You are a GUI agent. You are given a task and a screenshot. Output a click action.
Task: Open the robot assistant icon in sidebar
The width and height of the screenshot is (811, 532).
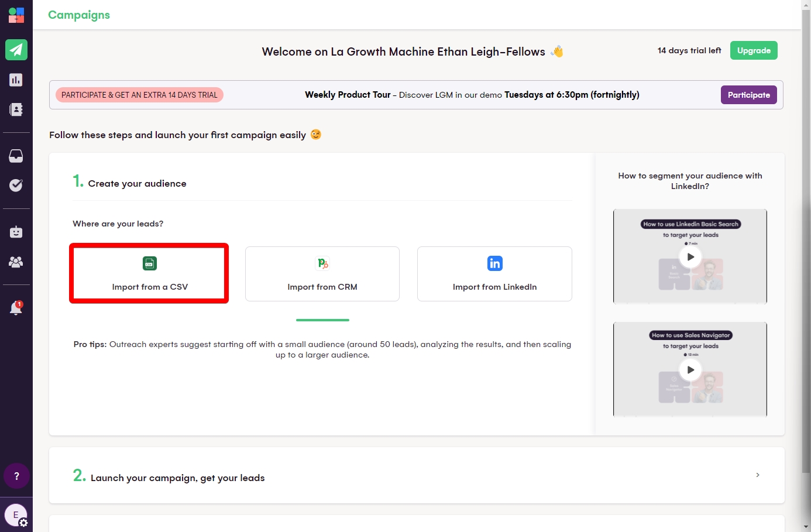point(16,232)
